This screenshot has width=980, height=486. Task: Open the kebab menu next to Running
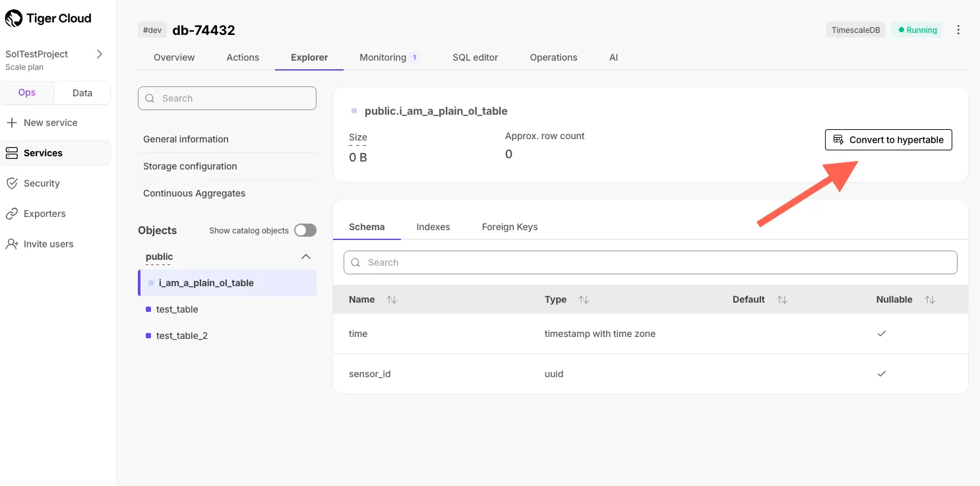(x=958, y=30)
